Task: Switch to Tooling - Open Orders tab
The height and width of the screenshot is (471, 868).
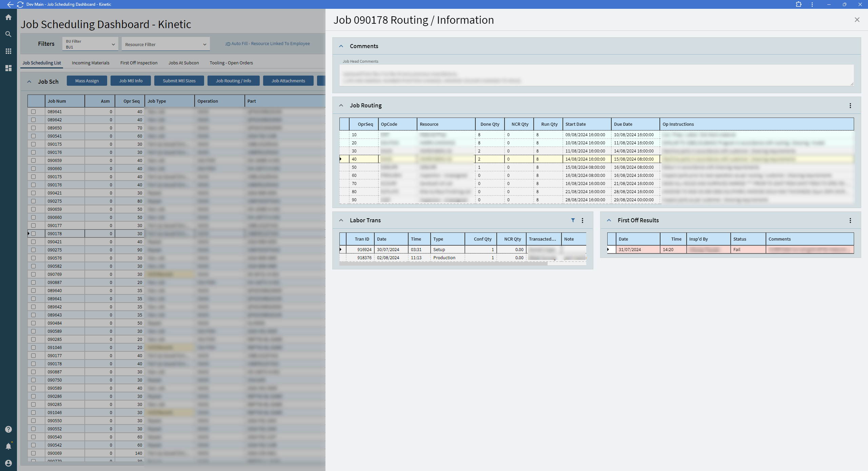Action: 231,63
